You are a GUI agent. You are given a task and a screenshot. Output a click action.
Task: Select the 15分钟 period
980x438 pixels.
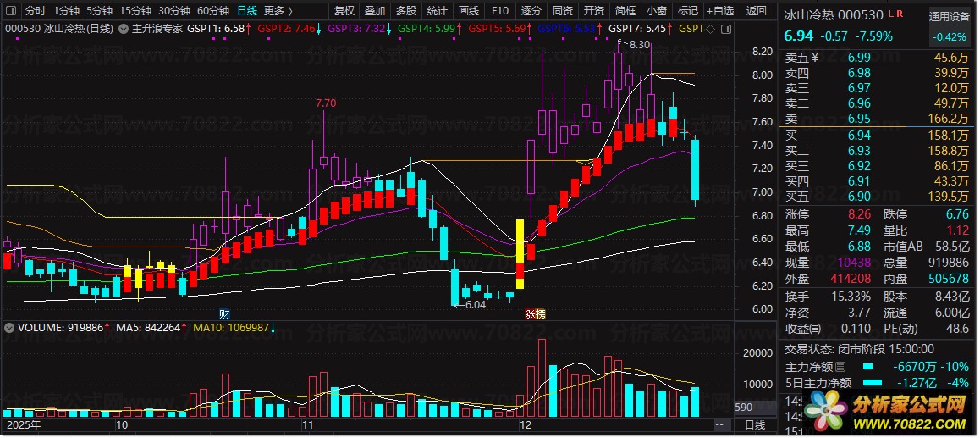click(x=135, y=11)
